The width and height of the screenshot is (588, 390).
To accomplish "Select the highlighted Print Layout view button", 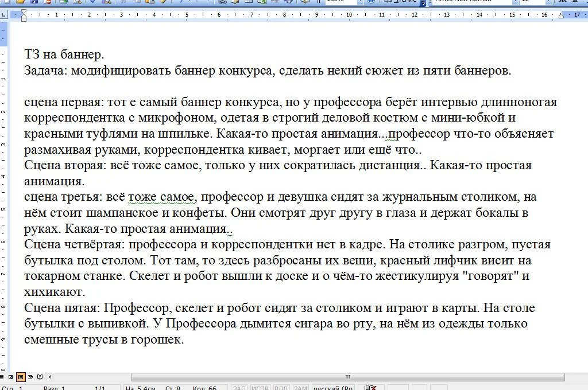I will [21, 377].
